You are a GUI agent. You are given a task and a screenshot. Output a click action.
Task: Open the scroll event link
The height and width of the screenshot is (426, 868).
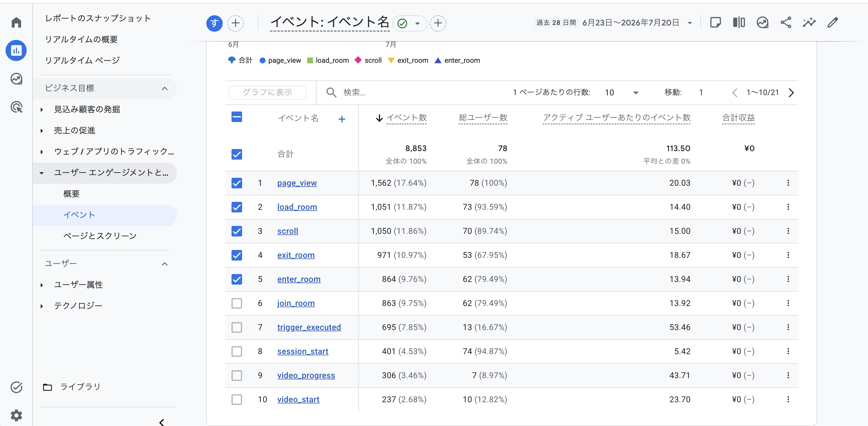(287, 231)
